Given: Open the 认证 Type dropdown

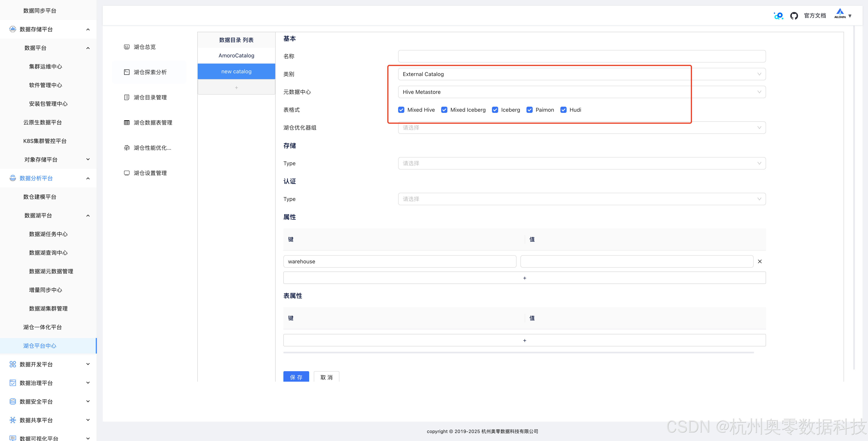Looking at the screenshot, I should 582,199.
